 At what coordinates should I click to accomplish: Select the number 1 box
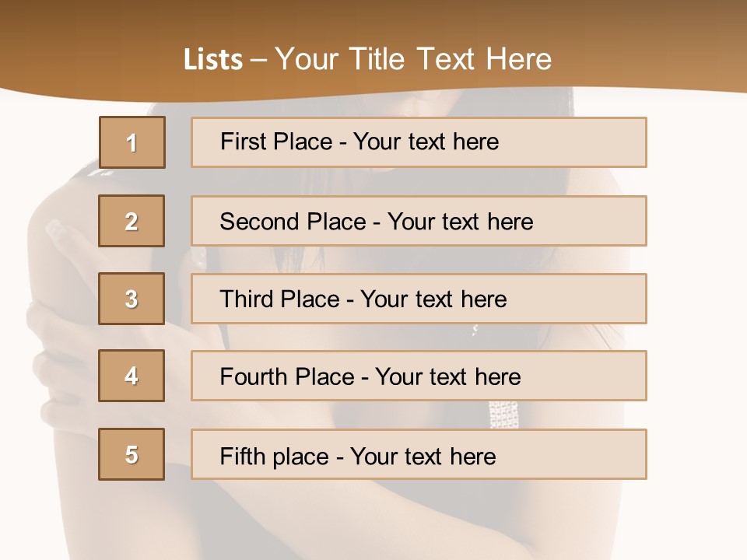coord(132,142)
